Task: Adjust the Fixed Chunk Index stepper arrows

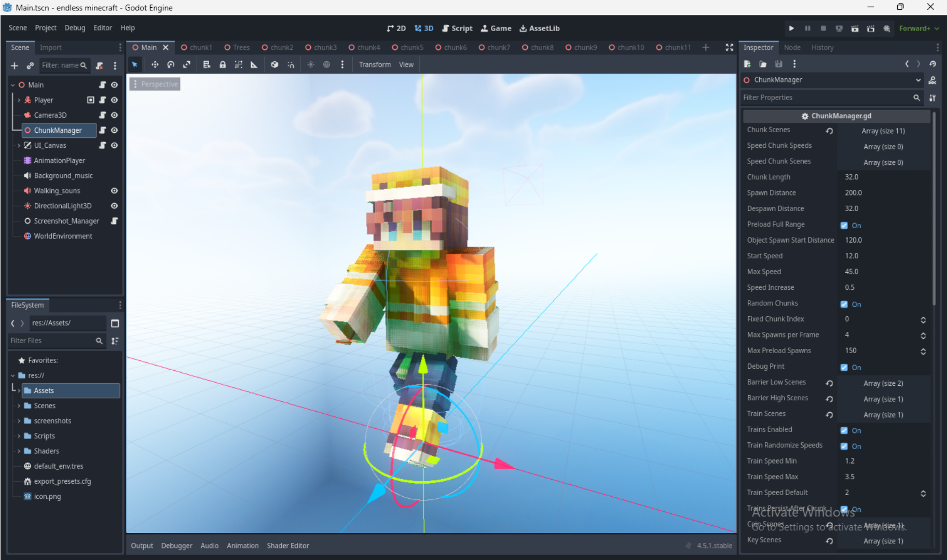Action: (923, 319)
